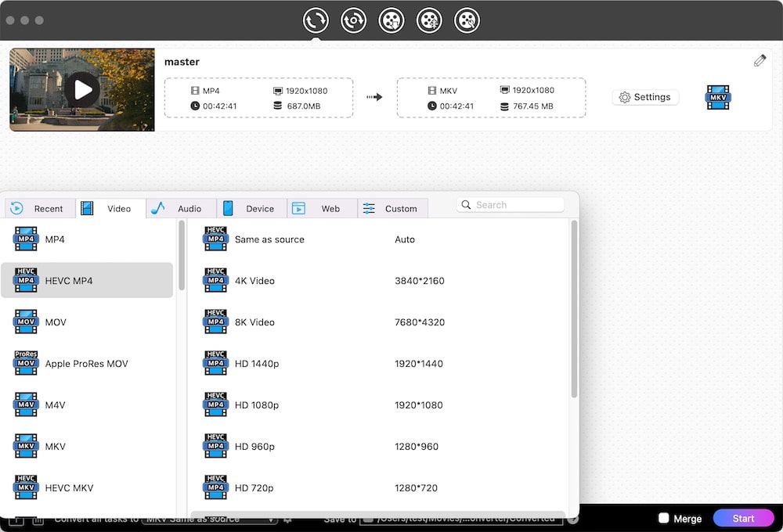The width and height of the screenshot is (783, 532).
Task: Select the Apple ProRes MOV format
Action: tap(86, 364)
